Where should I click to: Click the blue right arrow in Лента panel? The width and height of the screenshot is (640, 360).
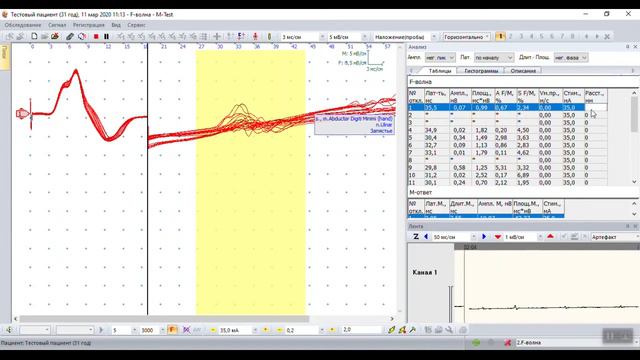click(484, 236)
